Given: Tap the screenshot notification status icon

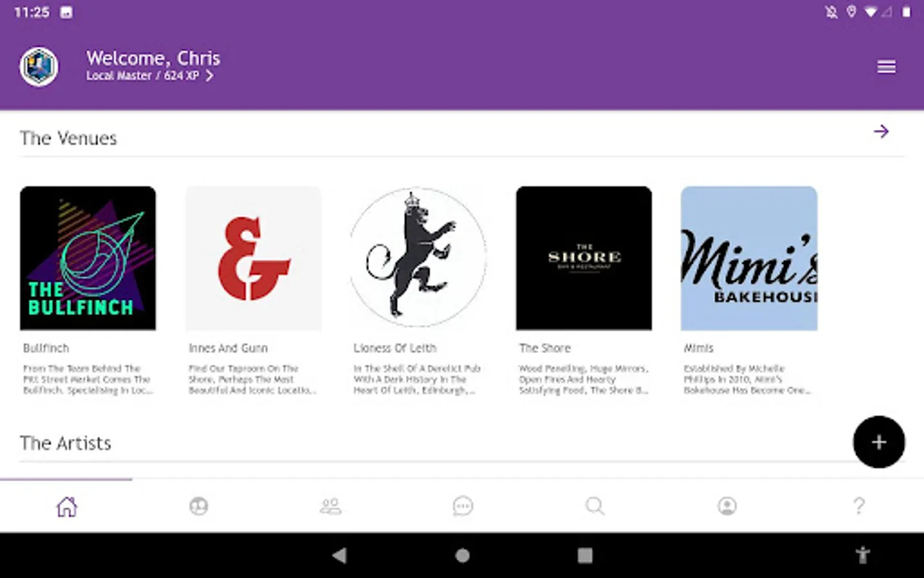Looking at the screenshot, I should click(66, 12).
